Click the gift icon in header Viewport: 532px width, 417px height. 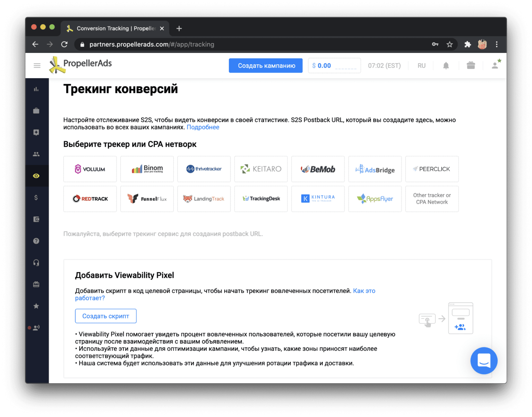tap(471, 65)
